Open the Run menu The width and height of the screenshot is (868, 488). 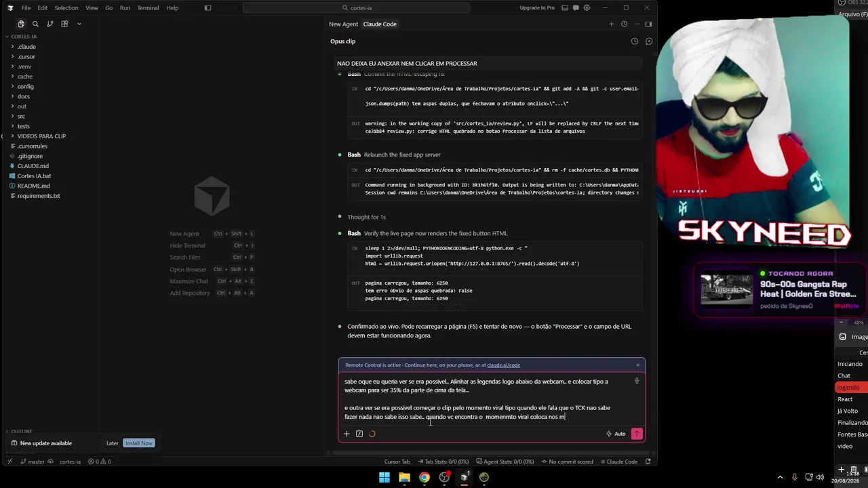point(125,8)
